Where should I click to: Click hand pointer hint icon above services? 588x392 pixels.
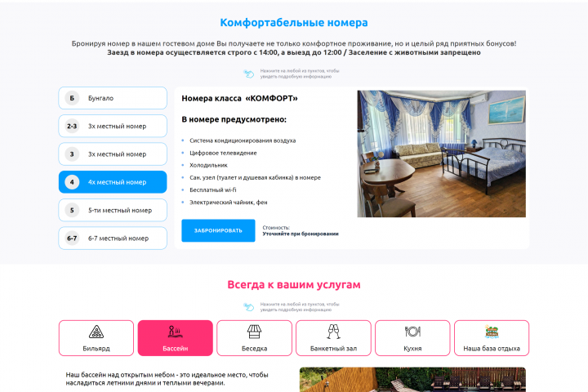click(x=248, y=307)
